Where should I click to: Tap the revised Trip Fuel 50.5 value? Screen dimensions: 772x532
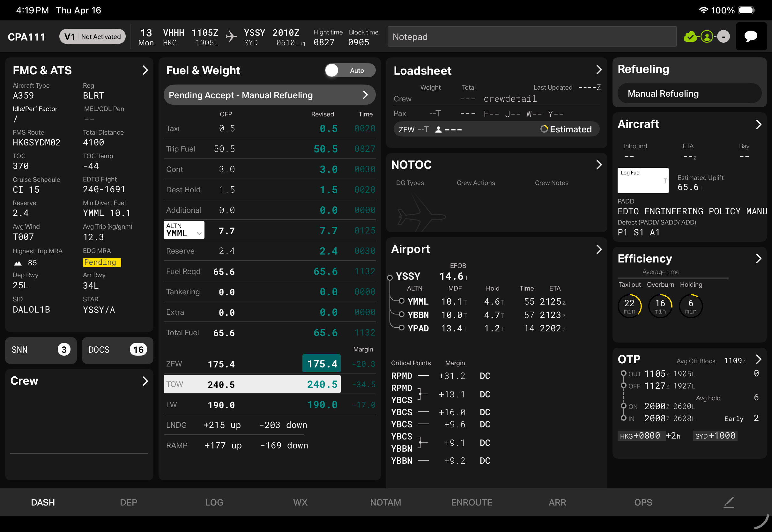pyautogui.click(x=326, y=149)
